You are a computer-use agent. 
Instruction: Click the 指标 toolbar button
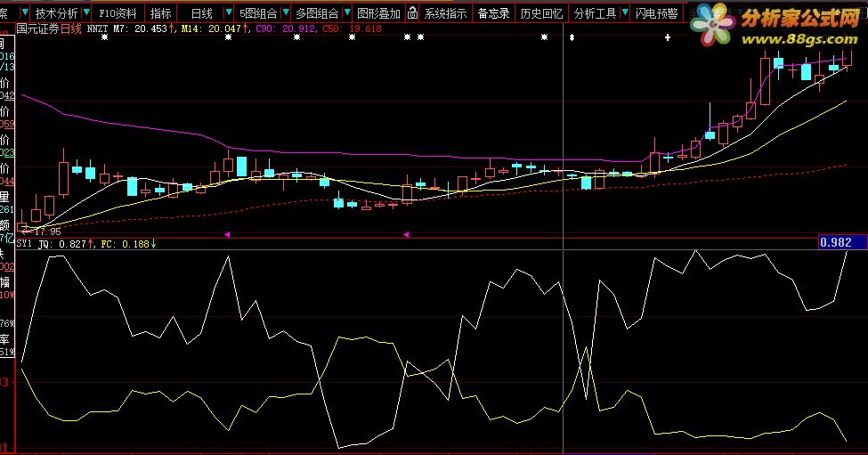(160, 13)
